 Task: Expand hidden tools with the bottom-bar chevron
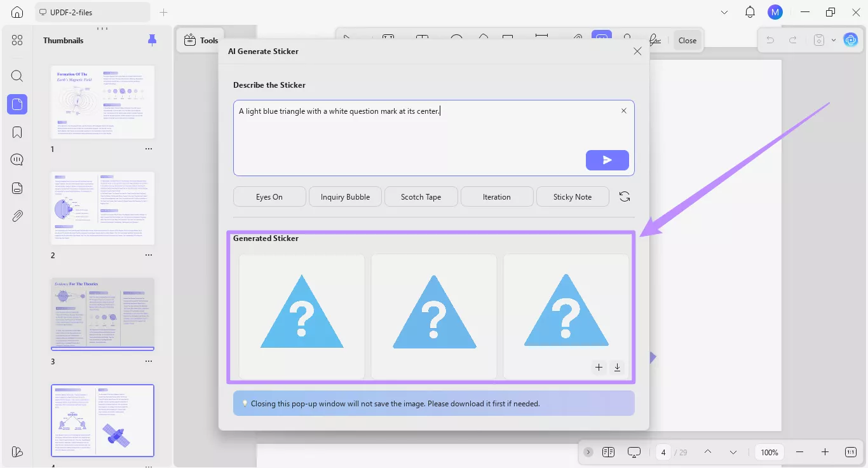point(588,452)
